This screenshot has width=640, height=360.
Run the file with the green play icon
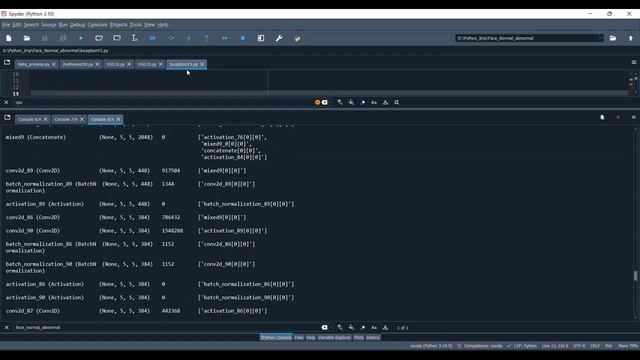pyautogui.click(x=81, y=38)
